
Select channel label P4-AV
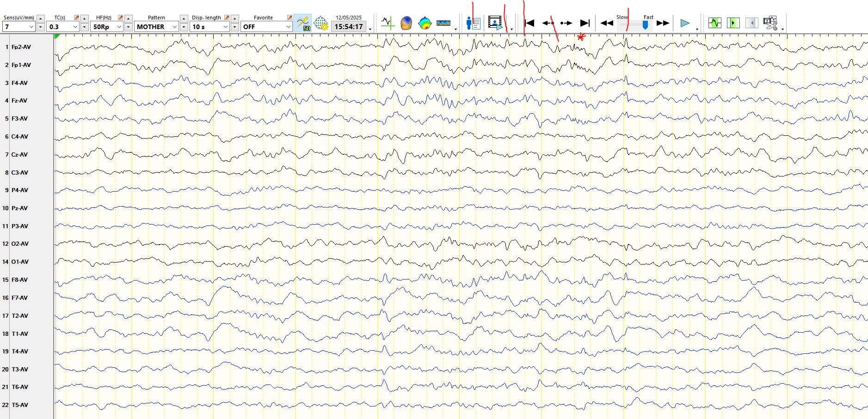coord(20,190)
